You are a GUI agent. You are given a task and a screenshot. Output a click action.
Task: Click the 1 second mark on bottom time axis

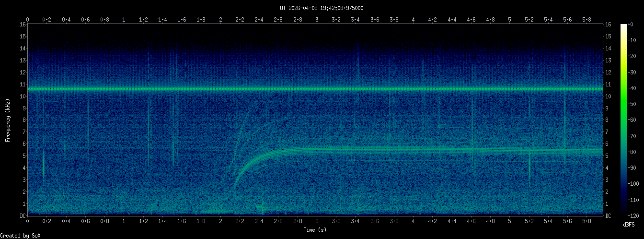coord(124,222)
